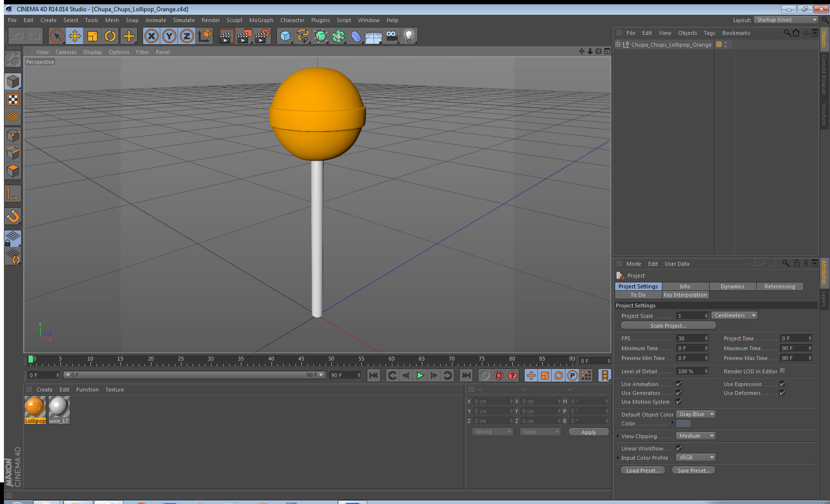Open the MoGraph menu
The height and width of the screenshot is (504, 830).
click(261, 20)
